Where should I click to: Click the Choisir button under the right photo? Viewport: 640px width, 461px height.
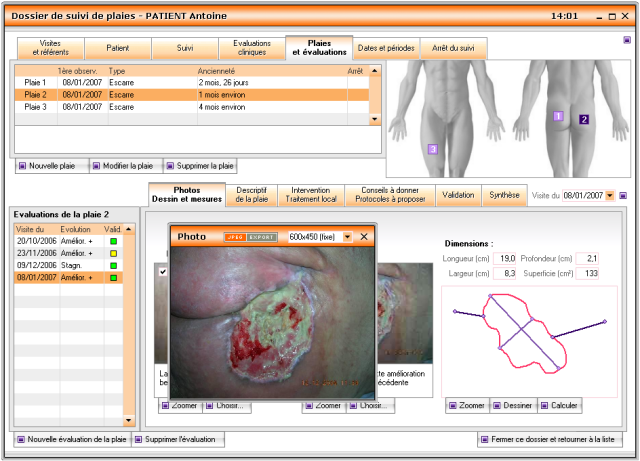pos(371,406)
